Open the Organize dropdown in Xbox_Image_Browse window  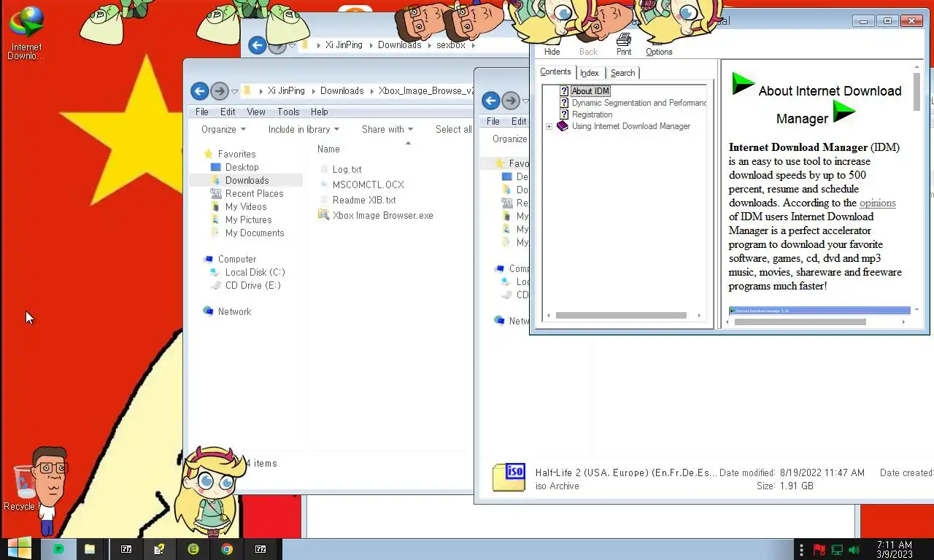[x=223, y=130]
